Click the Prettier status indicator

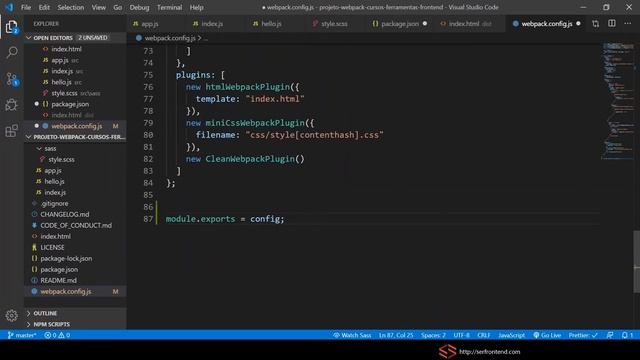[x=583, y=335]
